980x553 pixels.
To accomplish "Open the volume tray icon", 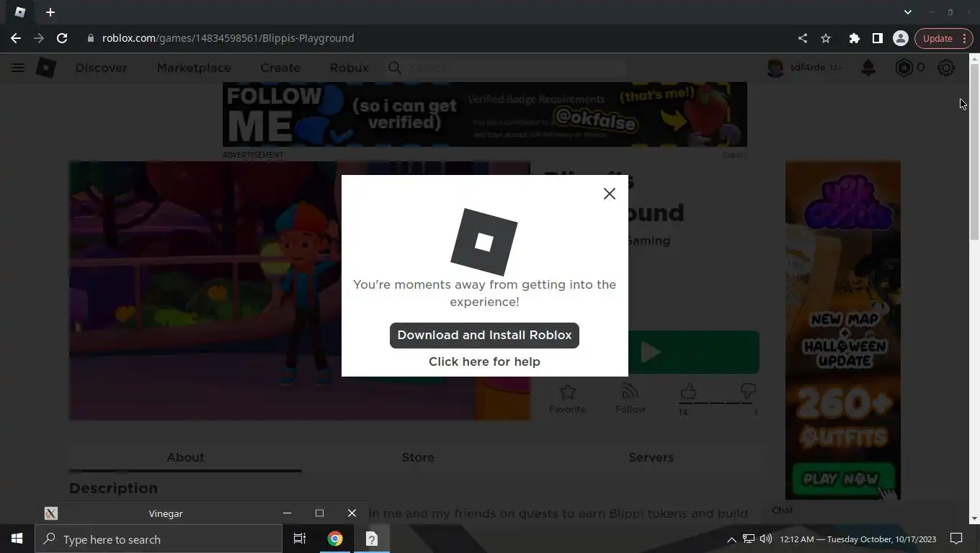I will (x=765, y=539).
